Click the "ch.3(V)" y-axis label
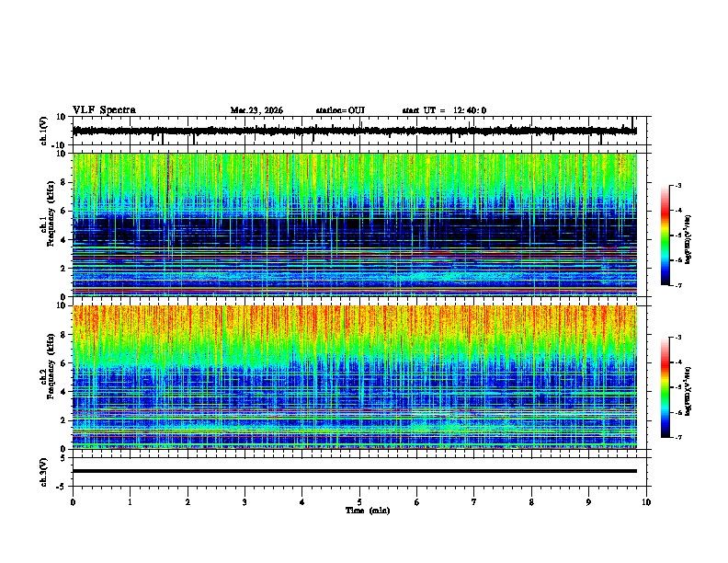 [x=44, y=472]
